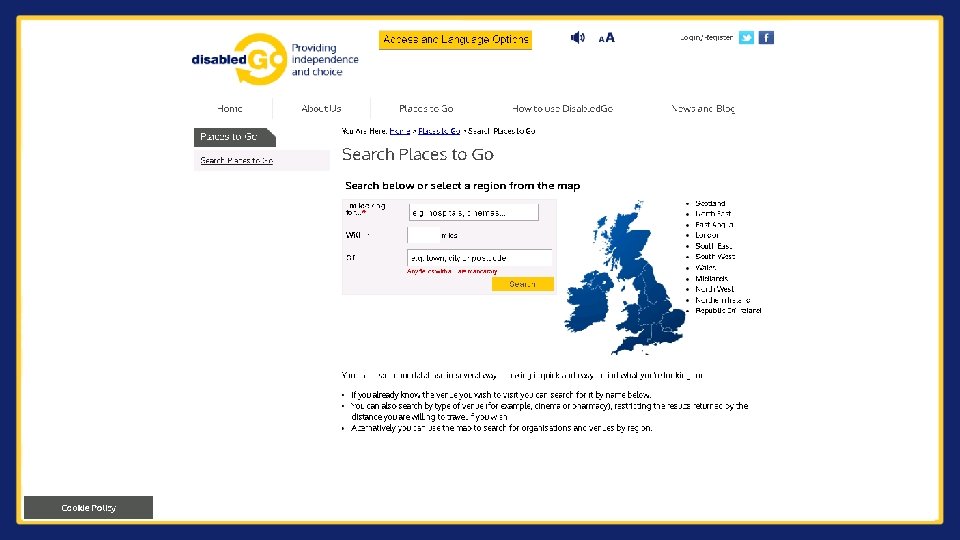
Task: Open the Facebook icon link
Action: point(766,38)
